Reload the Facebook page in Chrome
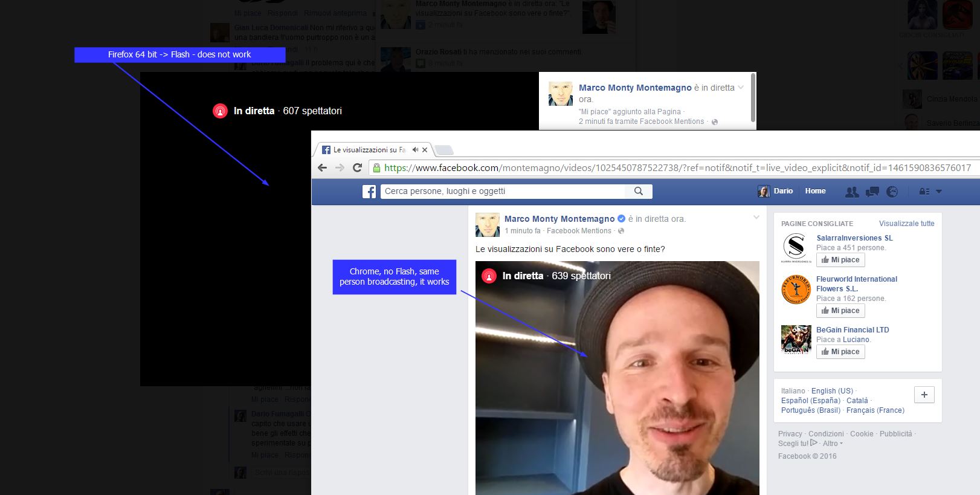The width and height of the screenshot is (980, 495). point(357,168)
